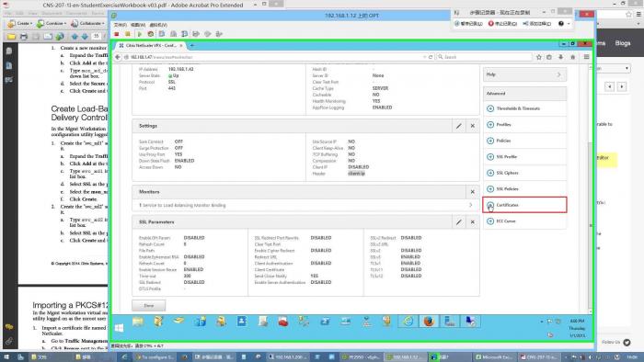This screenshot has width=644, height=362.
Task: Click the pause recording button in recorder window
Action: pos(469,24)
